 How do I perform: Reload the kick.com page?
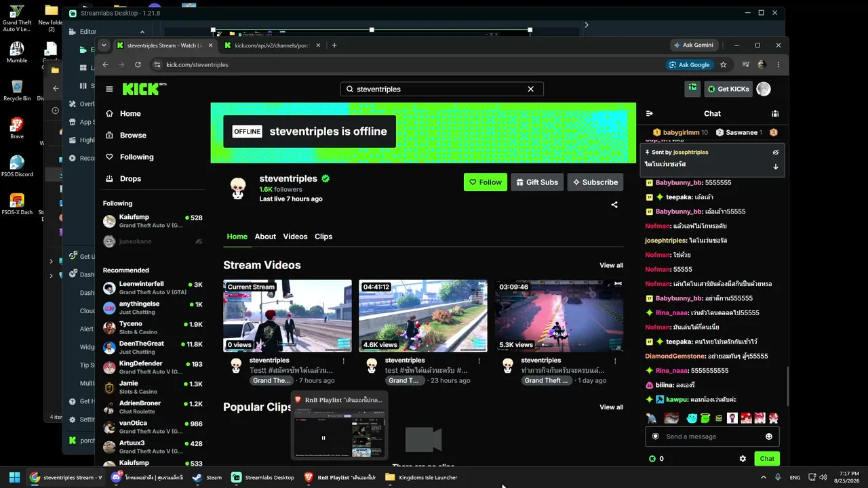(x=138, y=64)
